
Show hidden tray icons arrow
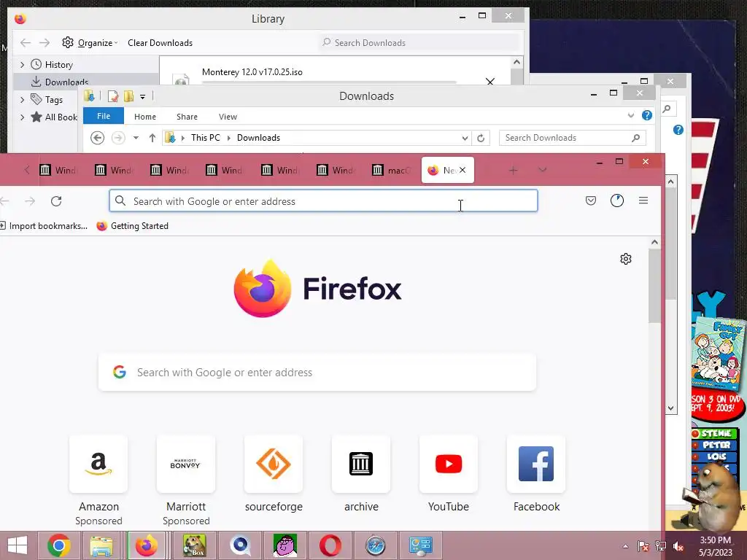(x=625, y=546)
